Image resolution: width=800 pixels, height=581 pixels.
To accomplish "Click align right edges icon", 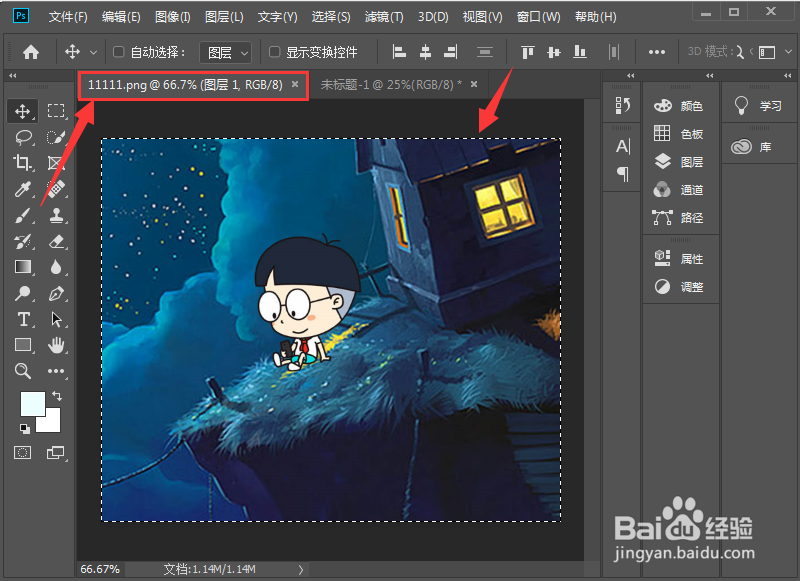I will tap(451, 52).
